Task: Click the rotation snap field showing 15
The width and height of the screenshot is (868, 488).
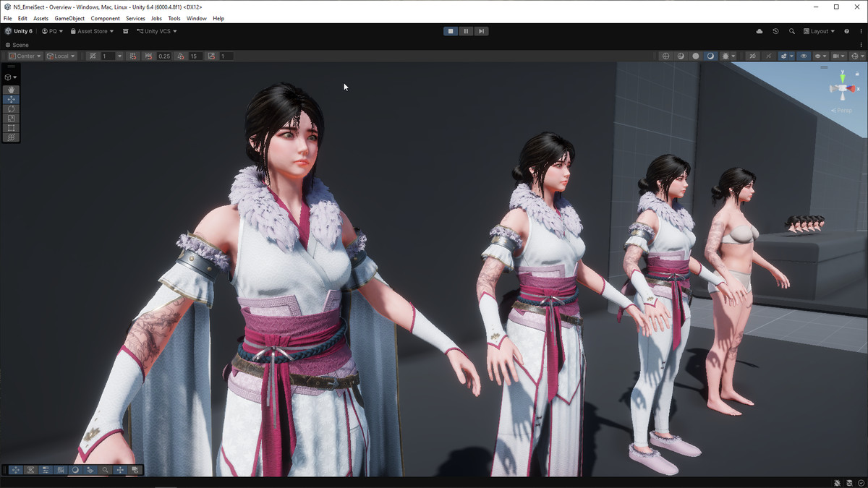Action: [x=195, y=56]
